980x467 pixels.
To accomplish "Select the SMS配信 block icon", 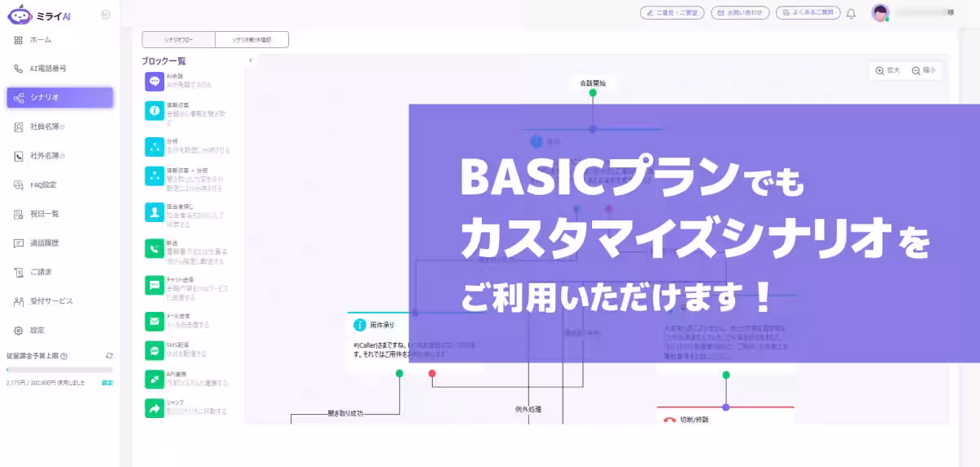I will (154, 349).
